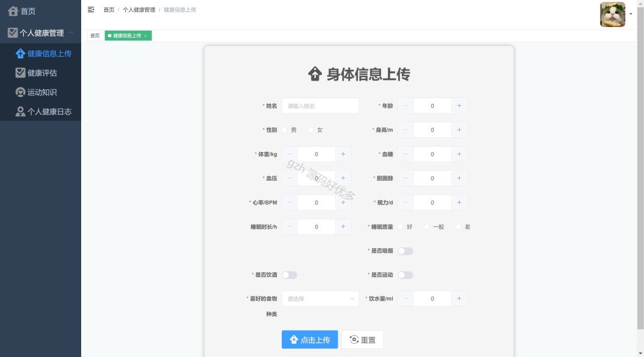Image resolution: width=644 pixels, height=357 pixels.
Task: Decrease 饮水量/ml with minus button
Action: coord(406,298)
